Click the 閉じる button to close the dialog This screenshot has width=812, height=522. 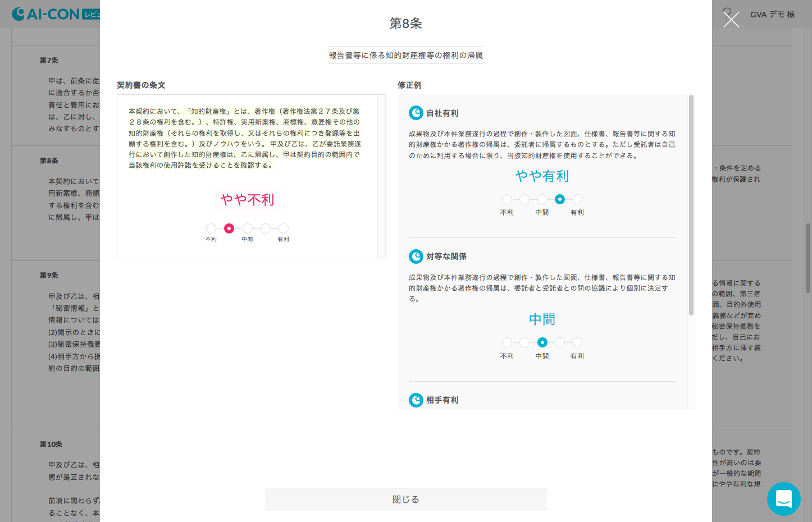[405, 498]
